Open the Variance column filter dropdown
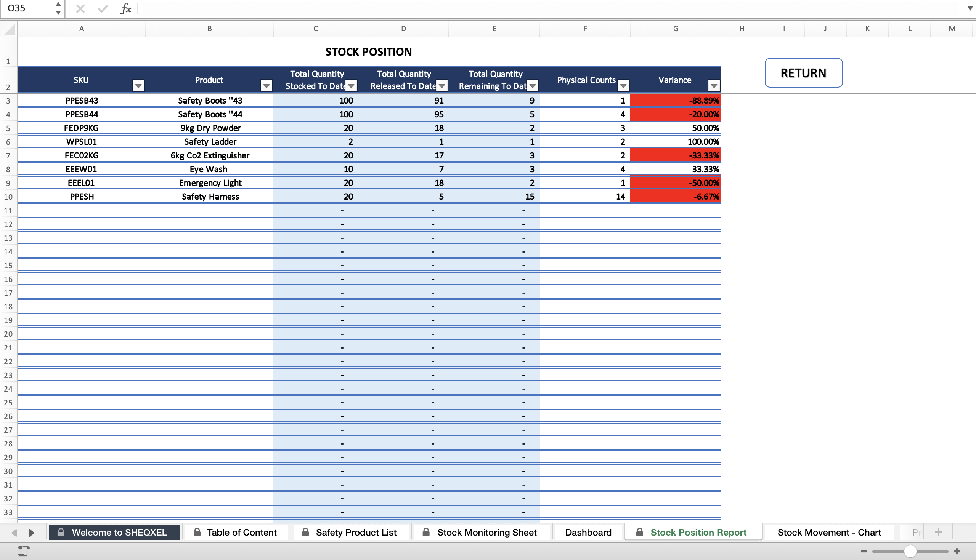 coord(714,85)
